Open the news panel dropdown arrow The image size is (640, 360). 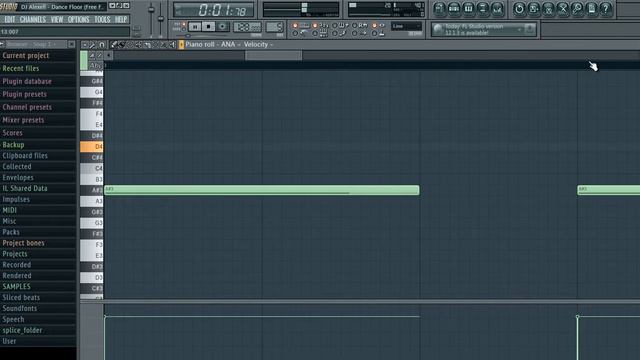point(520,29)
